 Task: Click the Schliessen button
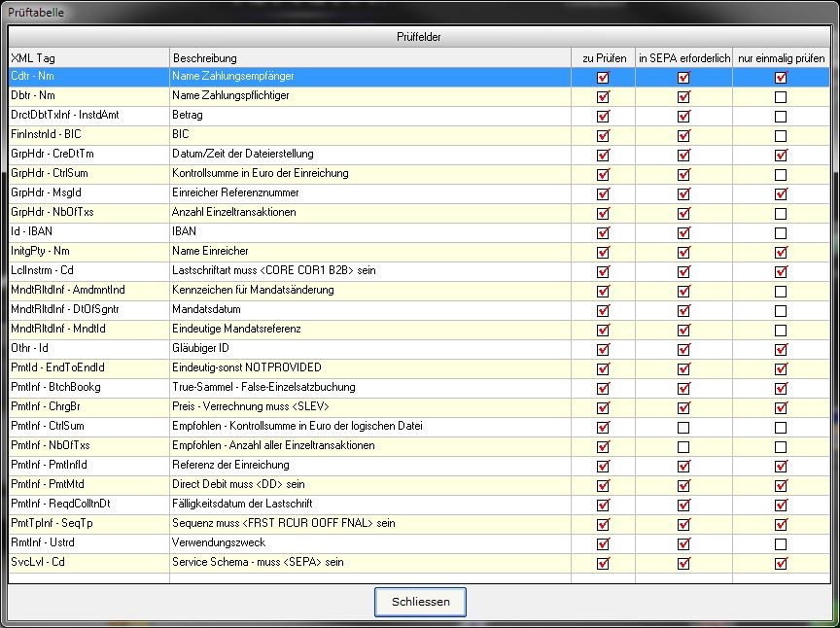[420, 602]
